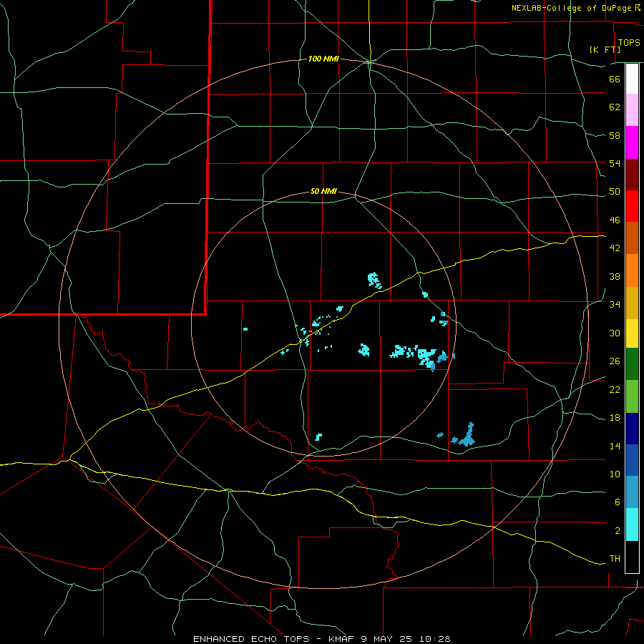Click the legend value 46
This screenshot has height=644, width=644.
click(615, 220)
